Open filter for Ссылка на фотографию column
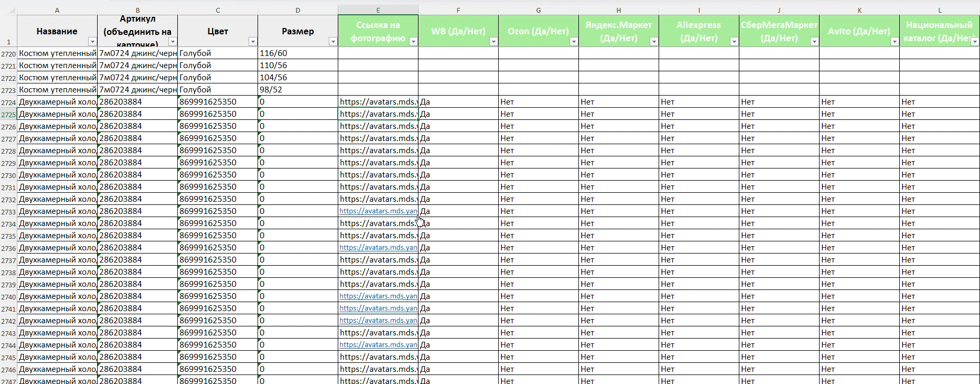Viewport: 980px width, 384px height. (413, 42)
